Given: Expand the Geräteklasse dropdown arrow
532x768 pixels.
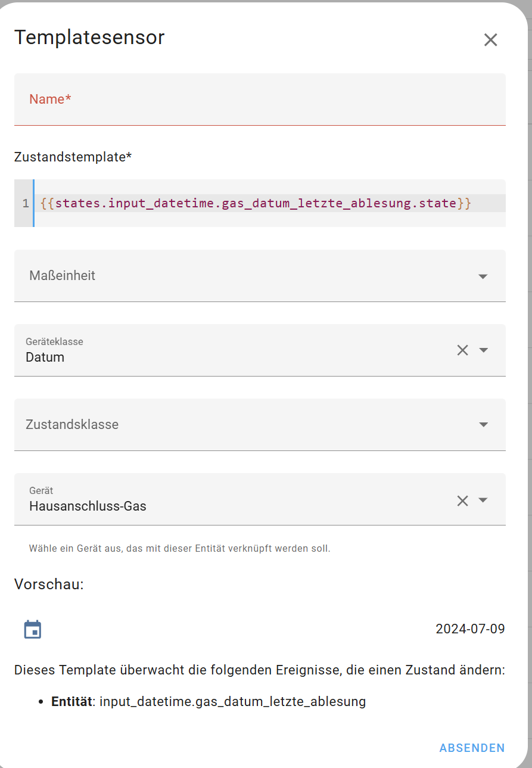Looking at the screenshot, I should pos(484,350).
